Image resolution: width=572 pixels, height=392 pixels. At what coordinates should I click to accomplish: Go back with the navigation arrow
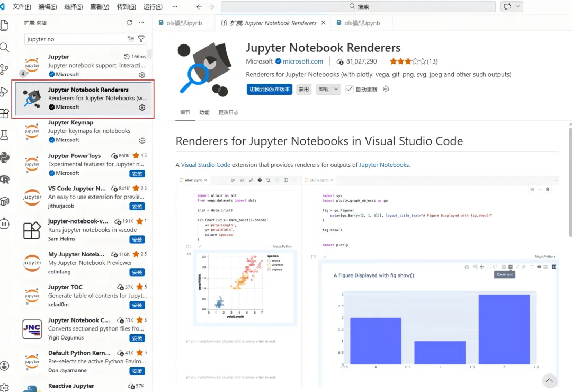199,6
